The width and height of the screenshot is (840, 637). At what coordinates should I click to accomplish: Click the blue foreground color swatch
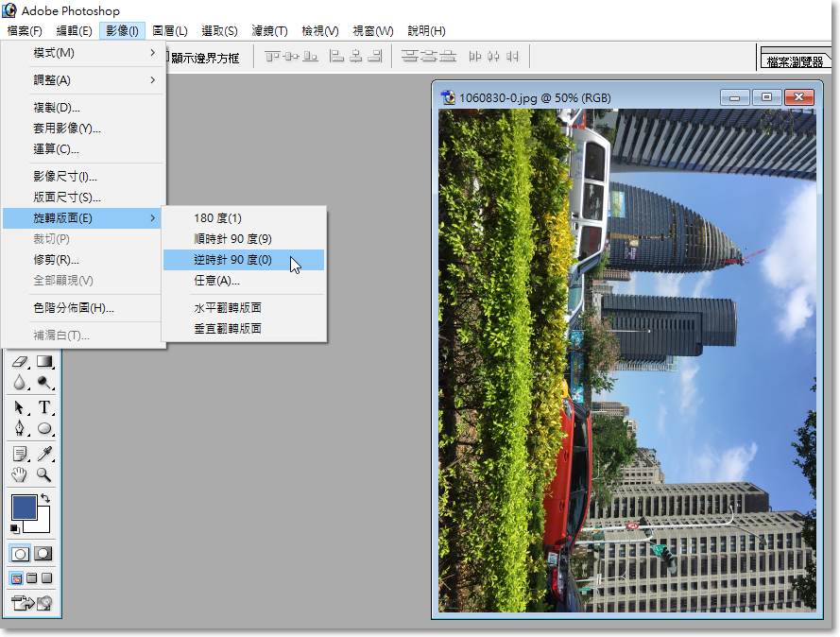point(24,507)
